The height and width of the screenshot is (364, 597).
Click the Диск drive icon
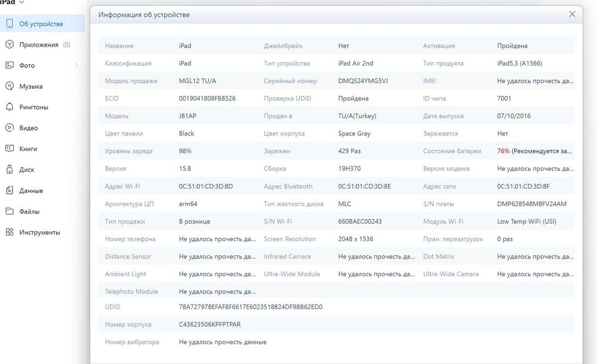tap(10, 169)
